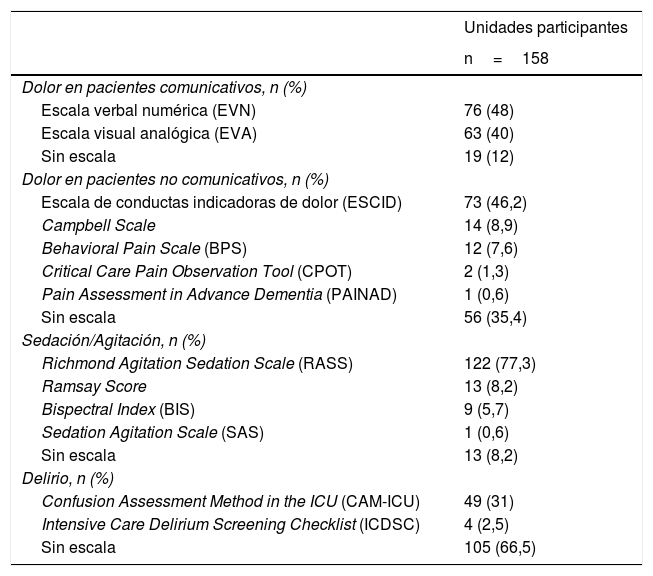
Task: Select the 'Dolor en pacientes comunicativos' section heading
Action: point(164,87)
